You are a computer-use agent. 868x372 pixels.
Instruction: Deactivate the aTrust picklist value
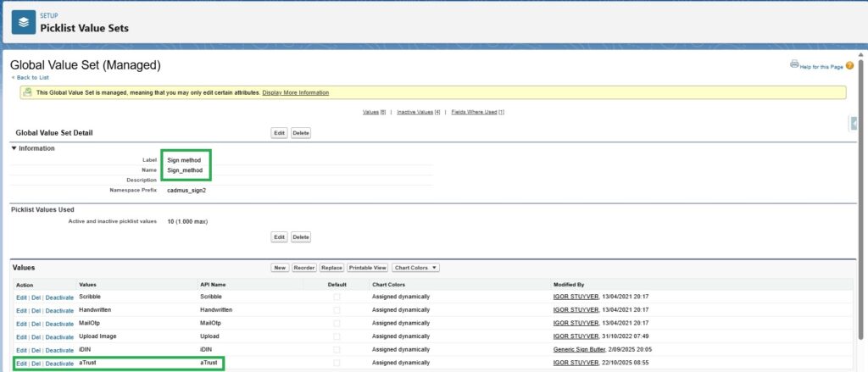pos(59,364)
